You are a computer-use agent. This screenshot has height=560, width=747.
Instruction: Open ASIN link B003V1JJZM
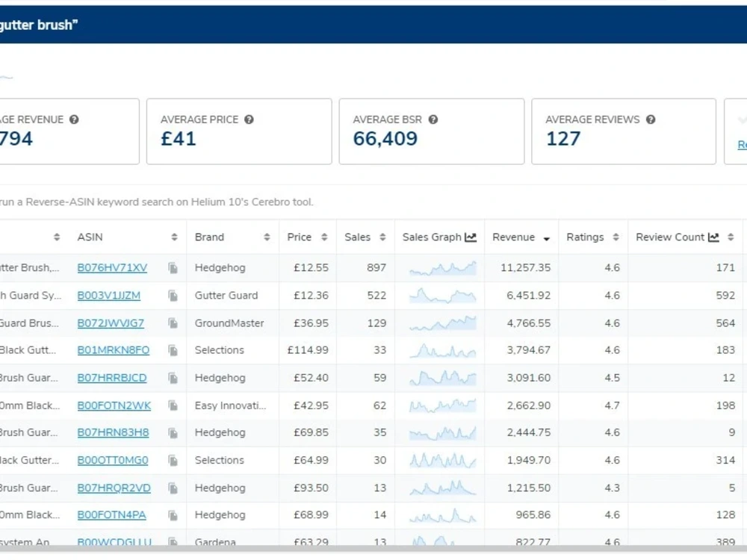coord(109,295)
